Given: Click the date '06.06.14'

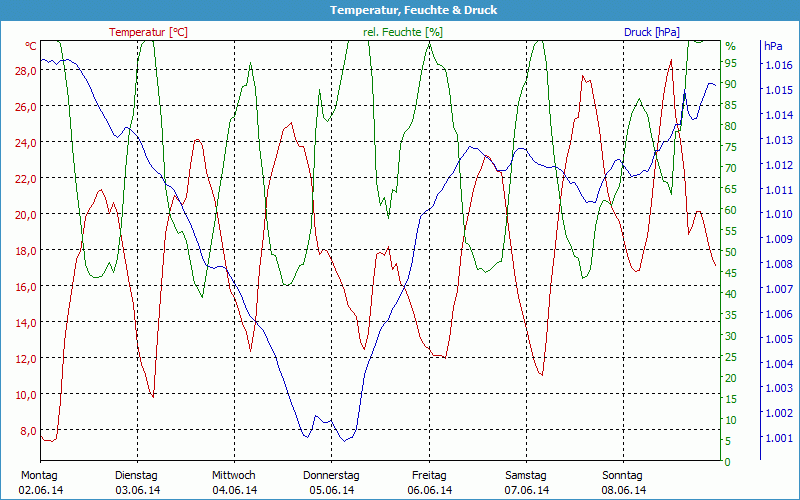Looking at the screenshot, I should pyautogui.click(x=430, y=490).
